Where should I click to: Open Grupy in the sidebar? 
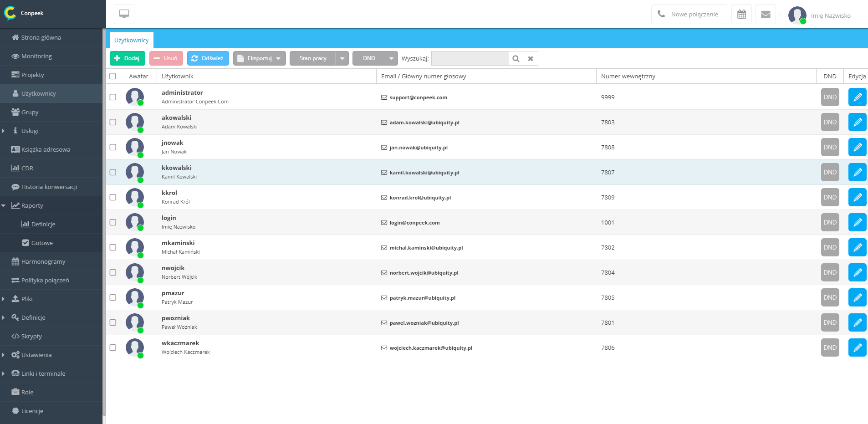(x=30, y=112)
